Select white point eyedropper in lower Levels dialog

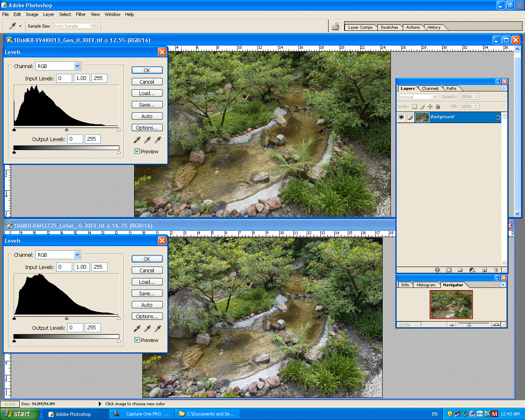tap(157, 329)
